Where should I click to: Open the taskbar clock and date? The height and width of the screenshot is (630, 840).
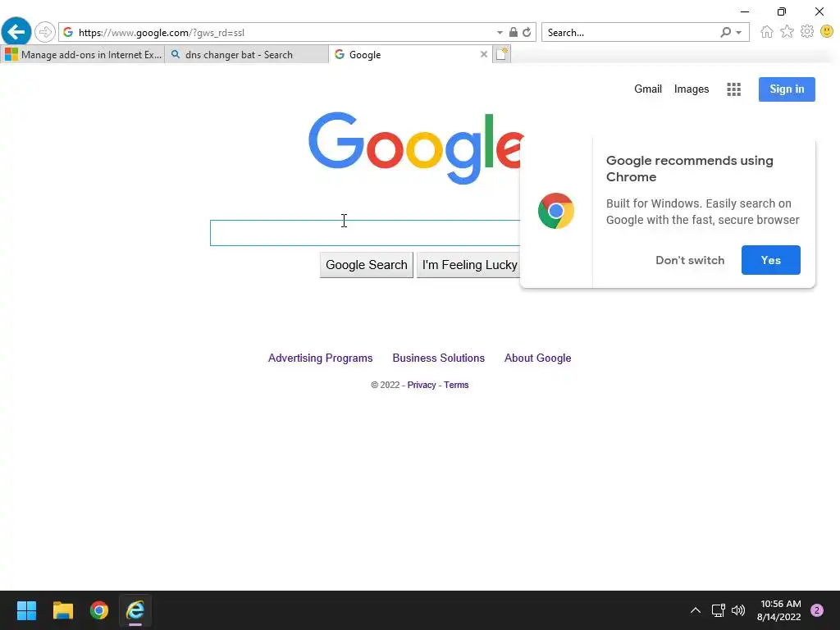(779, 610)
